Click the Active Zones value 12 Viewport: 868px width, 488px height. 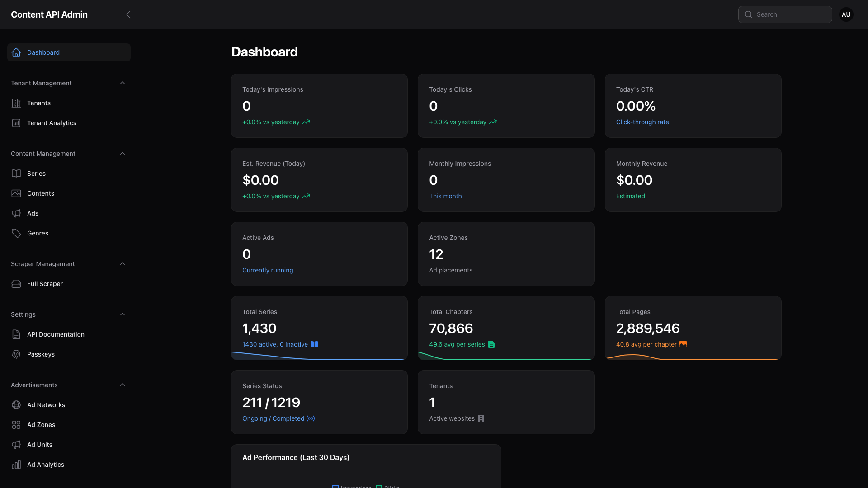click(436, 254)
